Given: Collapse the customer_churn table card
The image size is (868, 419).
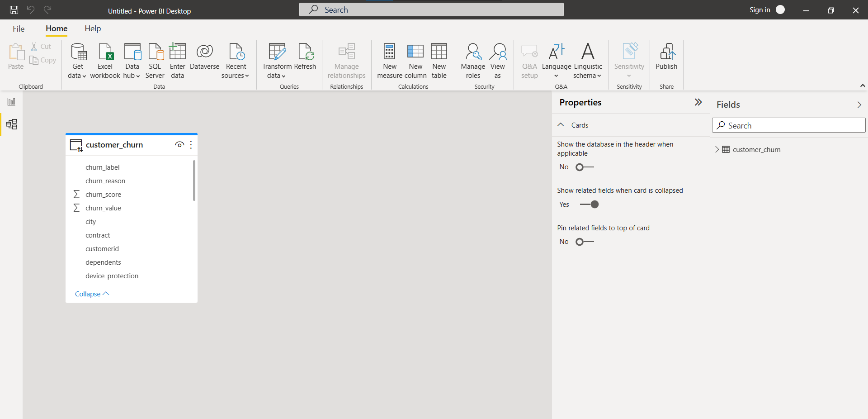Looking at the screenshot, I should tap(92, 294).
